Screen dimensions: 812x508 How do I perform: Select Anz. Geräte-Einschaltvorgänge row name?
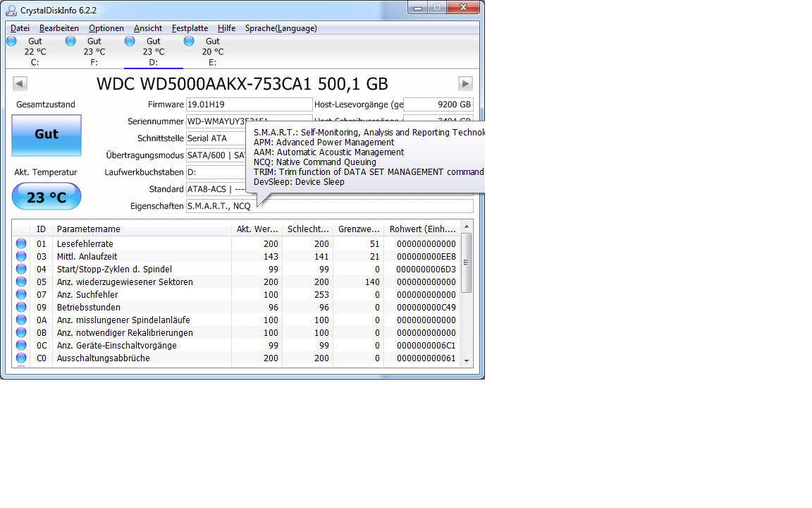116,345
